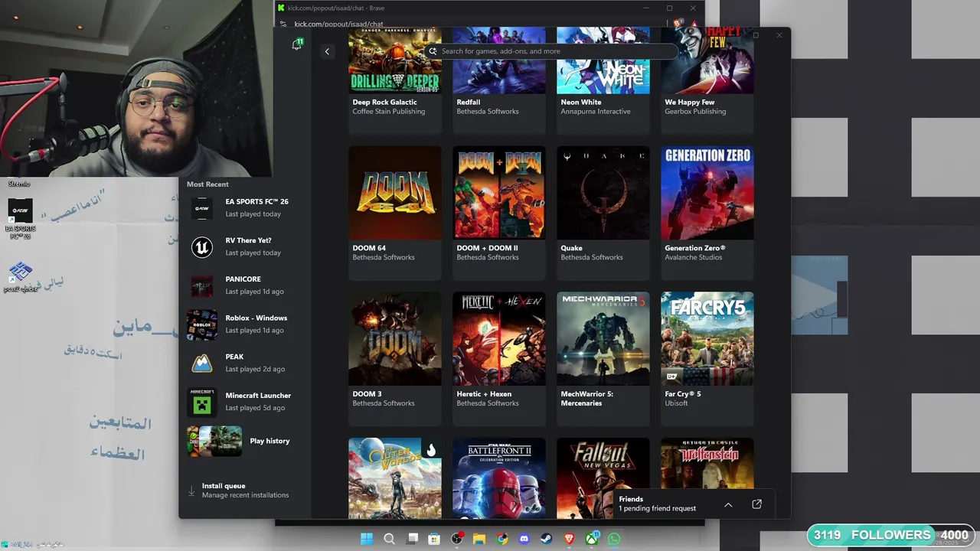Open the DOOM 64 cover art
This screenshot has width=980, height=551.
(395, 193)
